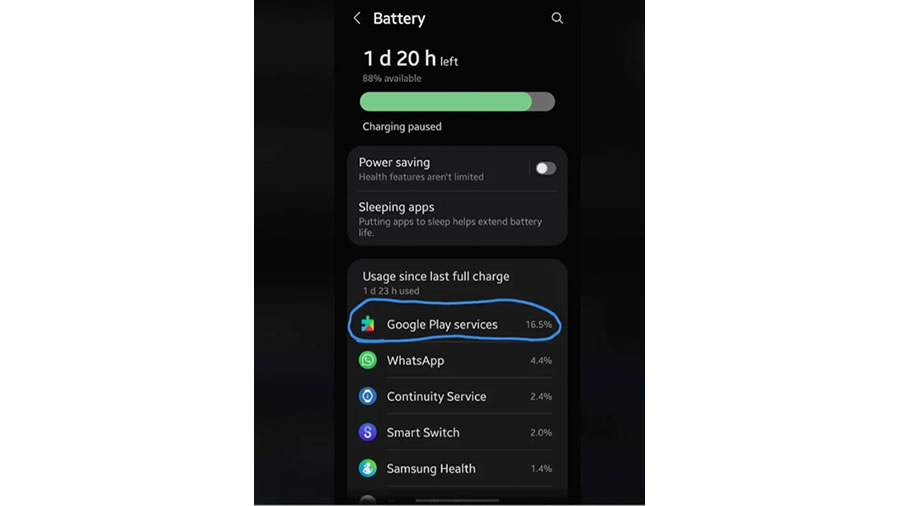The image size is (900, 506).
Task: Tap the 1 d 20 h left estimate
Action: coord(410,59)
